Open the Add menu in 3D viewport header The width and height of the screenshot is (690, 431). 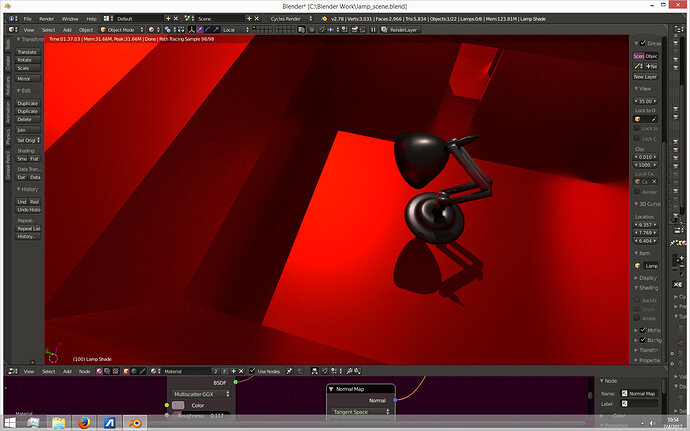tap(66, 30)
